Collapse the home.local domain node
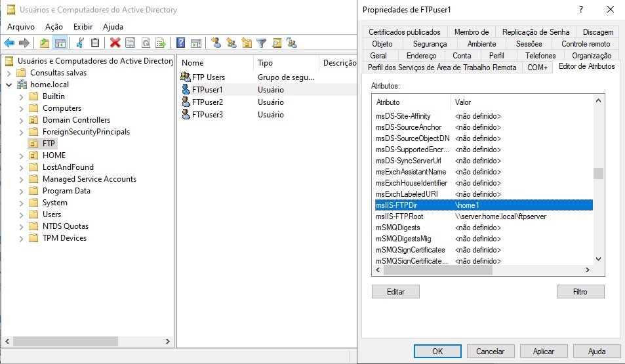 click(x=9, y=85)
